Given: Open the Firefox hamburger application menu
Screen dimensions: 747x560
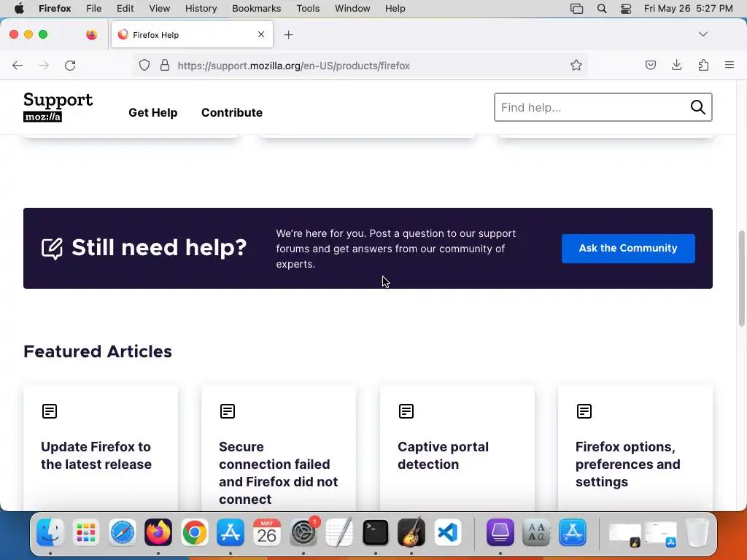Looking at the screenshot, I should (729, 65).
